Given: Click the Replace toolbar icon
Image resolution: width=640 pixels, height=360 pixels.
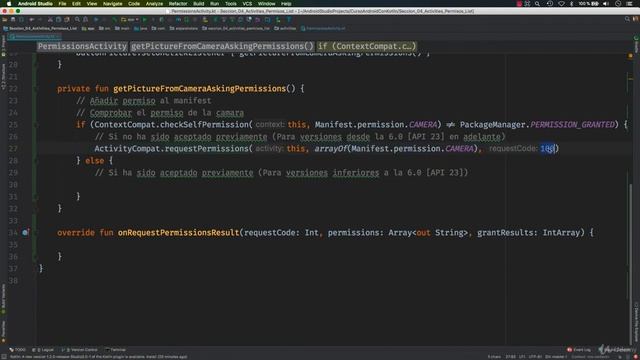Looking at the screenshot, I should coord(86,19).
